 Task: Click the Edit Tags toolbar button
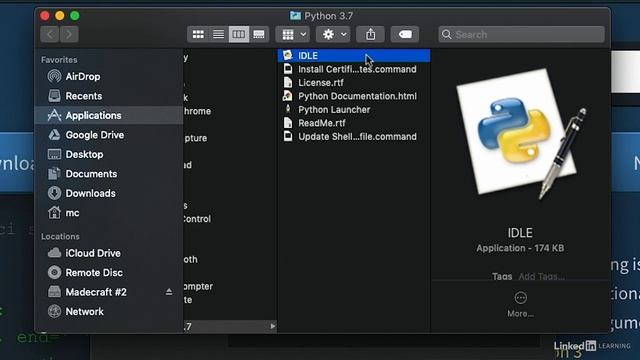coord(405,34)
